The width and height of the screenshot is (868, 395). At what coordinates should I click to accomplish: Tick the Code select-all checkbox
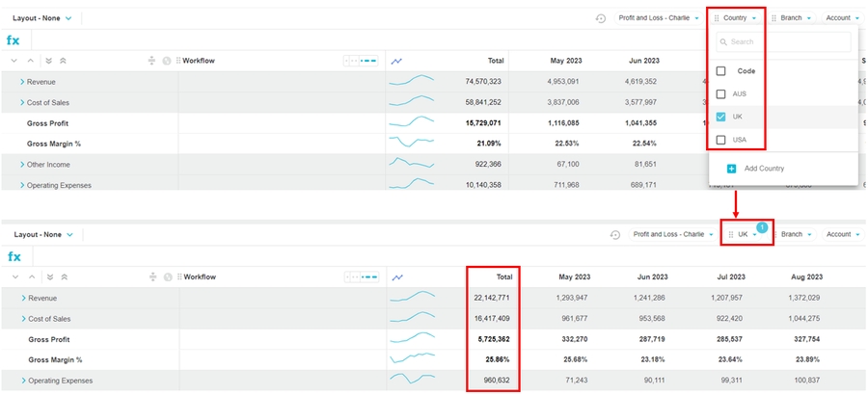coord(720,71)
